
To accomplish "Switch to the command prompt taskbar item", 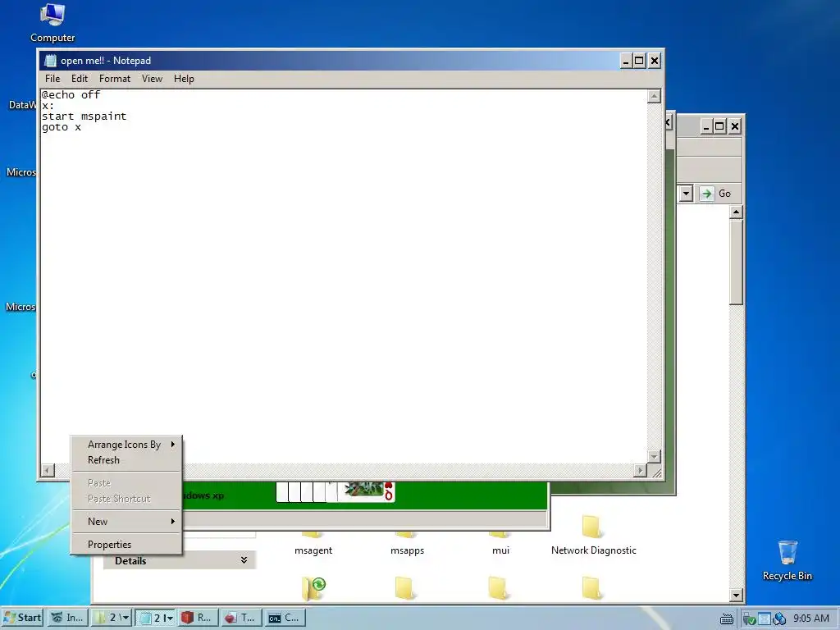I will coord(285,618).
